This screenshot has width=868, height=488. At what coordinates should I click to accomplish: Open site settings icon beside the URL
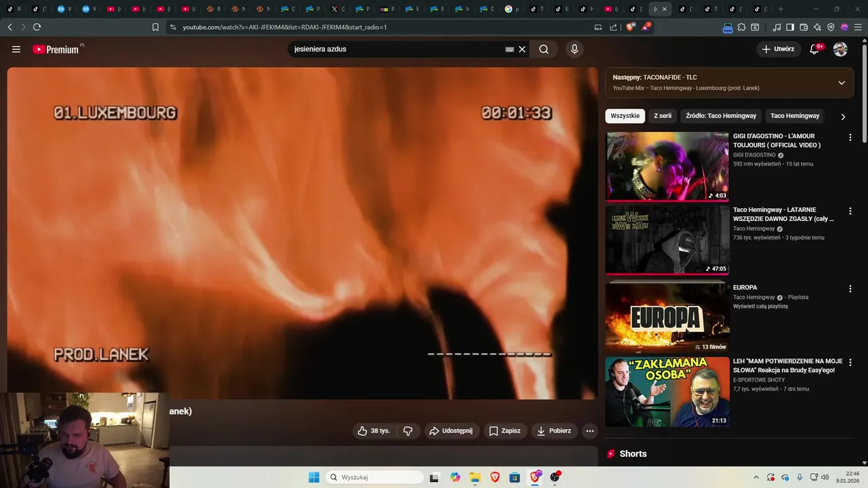tap(172, 27)
